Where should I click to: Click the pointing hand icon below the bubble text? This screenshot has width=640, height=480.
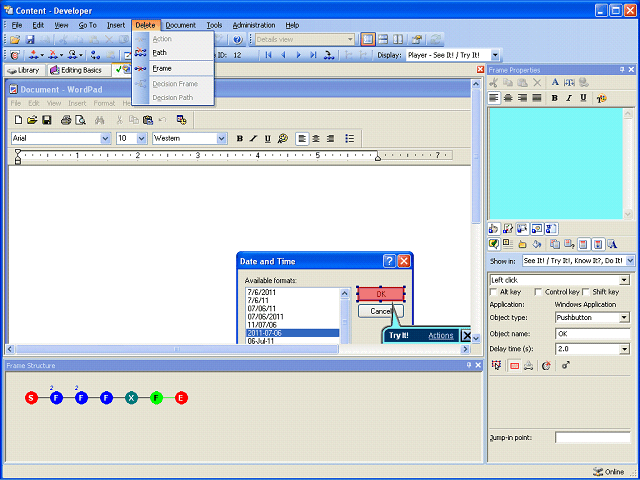(493, 229)
